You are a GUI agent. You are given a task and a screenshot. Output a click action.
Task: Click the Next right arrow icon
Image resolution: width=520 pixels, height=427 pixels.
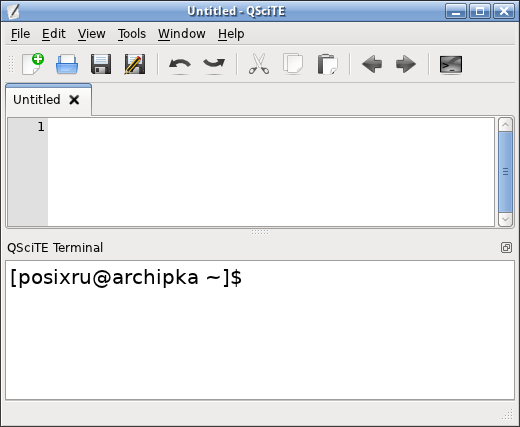pos(406,64)
